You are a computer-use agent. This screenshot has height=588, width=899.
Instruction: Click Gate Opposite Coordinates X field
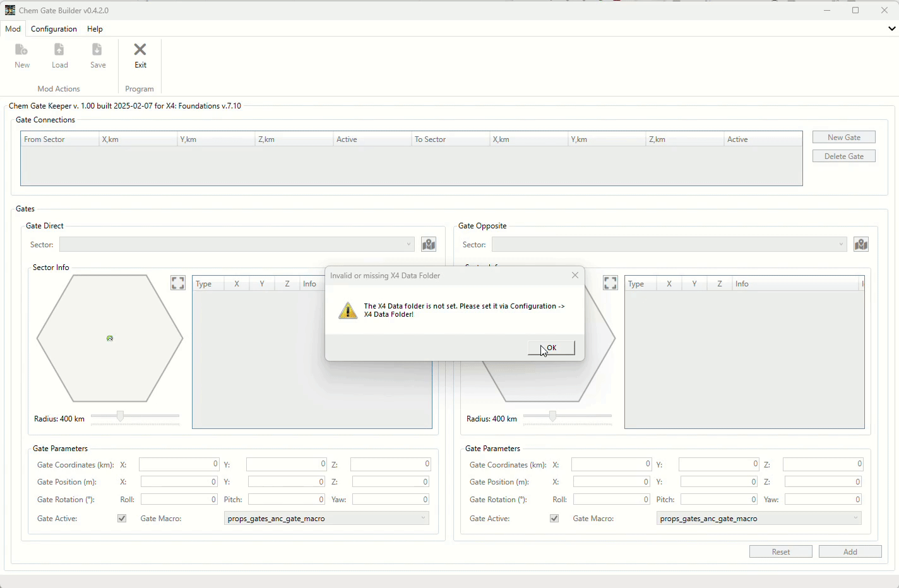click(x=611, y=464)
